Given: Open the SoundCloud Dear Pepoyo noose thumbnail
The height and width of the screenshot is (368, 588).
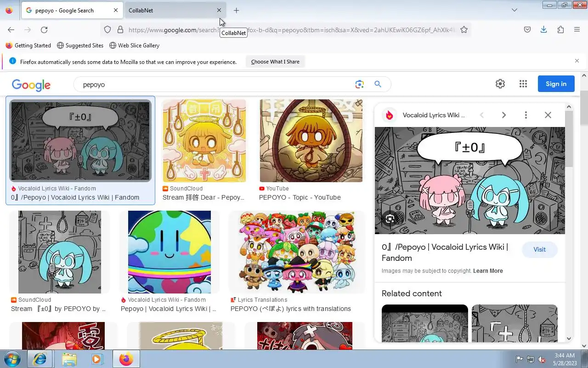Looking at the screenshot, I should point(204,141).
